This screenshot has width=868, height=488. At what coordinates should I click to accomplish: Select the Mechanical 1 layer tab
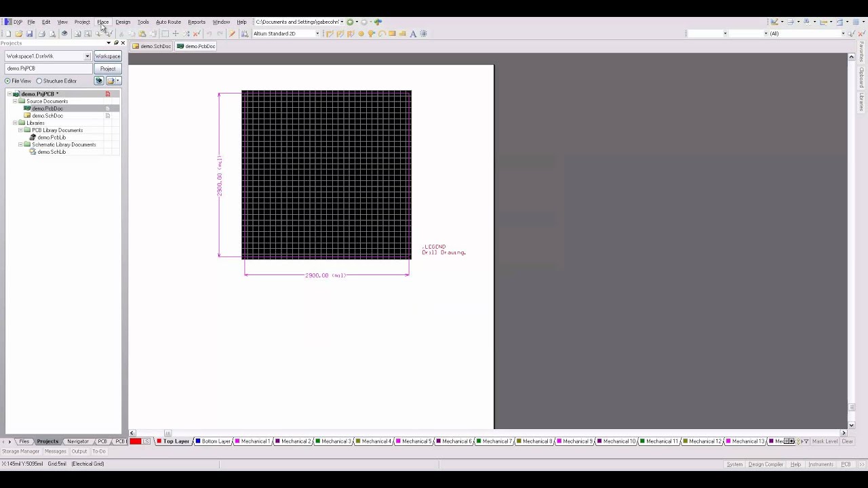click(x=253, y=441)
